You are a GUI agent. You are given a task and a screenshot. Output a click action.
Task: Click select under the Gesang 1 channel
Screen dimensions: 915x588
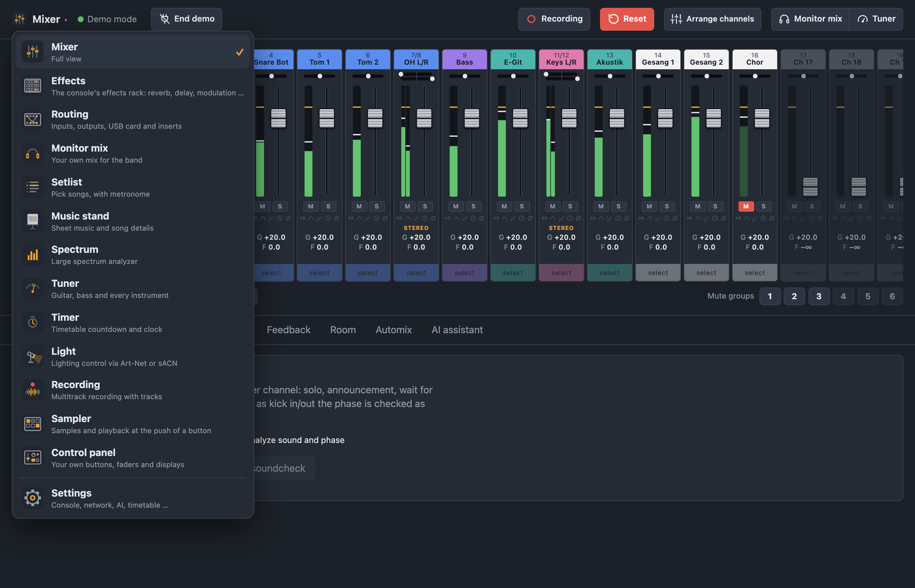(658, 273)
